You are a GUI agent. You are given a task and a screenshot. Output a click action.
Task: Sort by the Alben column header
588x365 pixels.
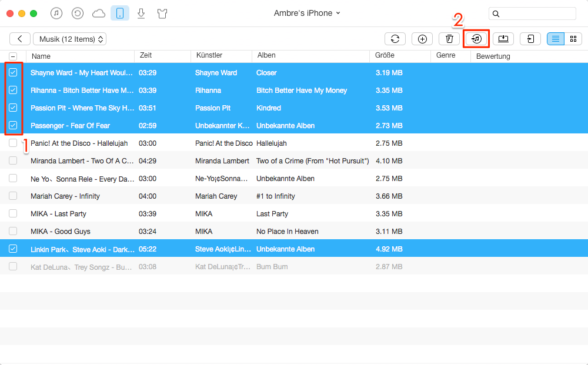(x=266, y=55)
